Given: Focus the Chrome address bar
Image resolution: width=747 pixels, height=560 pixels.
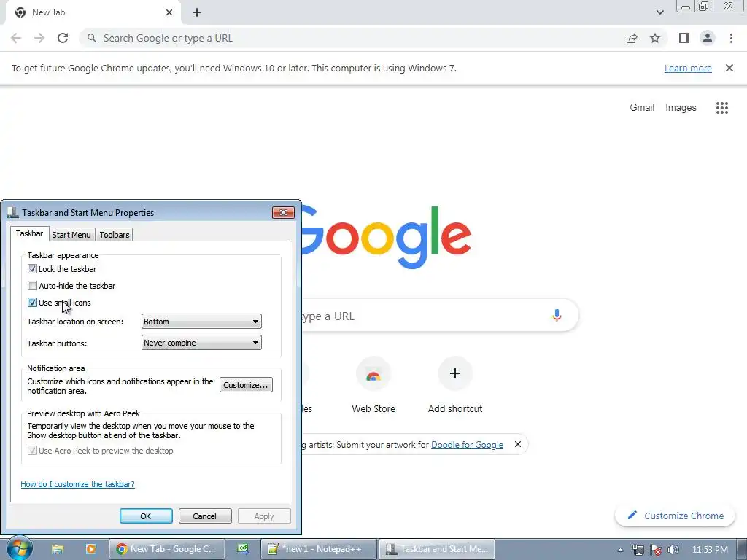Looking at the screenshot, I should [352, 38].
